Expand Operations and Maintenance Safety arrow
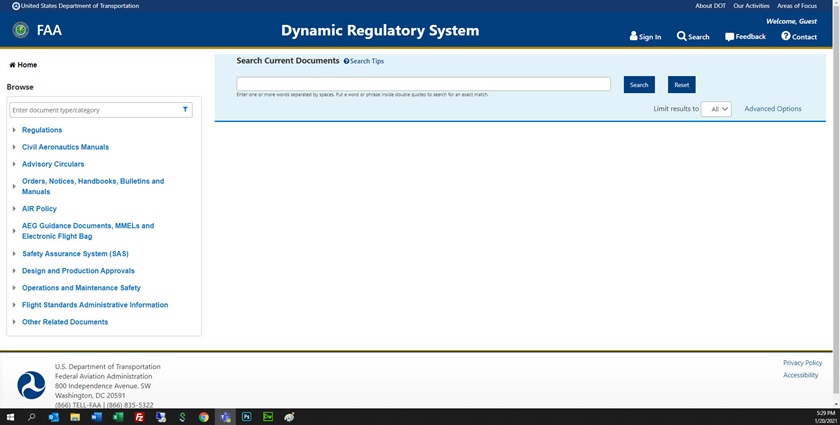The image size is (840, 425). [14, 288]
